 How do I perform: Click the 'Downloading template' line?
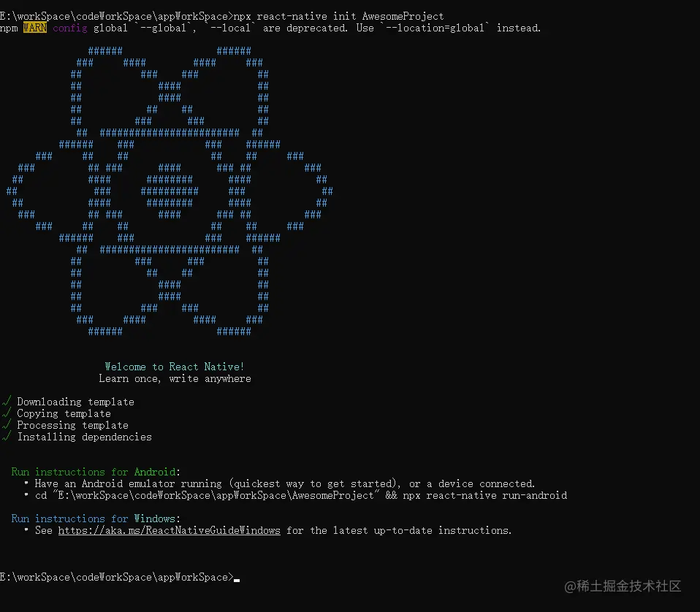(x=75, y=402)
